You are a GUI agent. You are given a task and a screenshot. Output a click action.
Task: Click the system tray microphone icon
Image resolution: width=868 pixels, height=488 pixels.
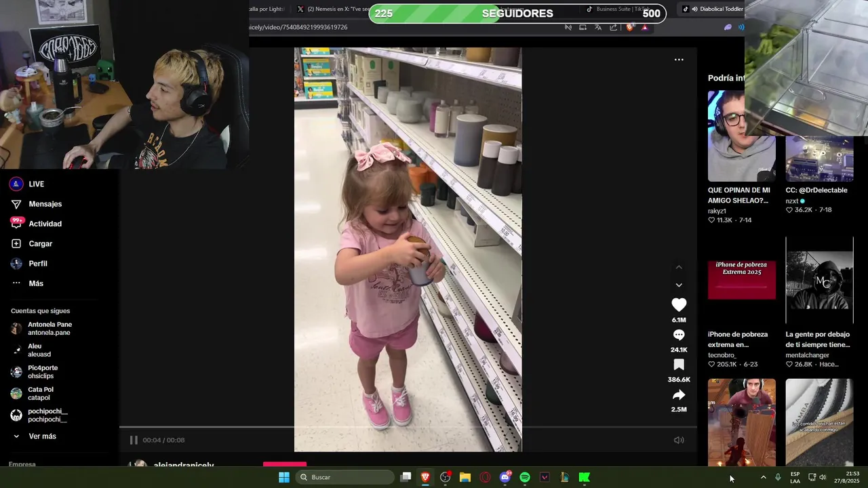[778, 477]
